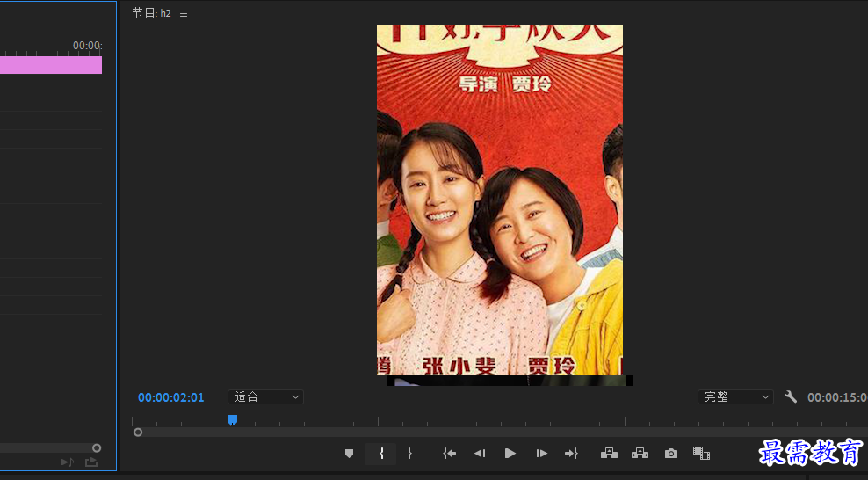Export a frame with the camera icon
868x480 pixels.
[x=671, y=454]
